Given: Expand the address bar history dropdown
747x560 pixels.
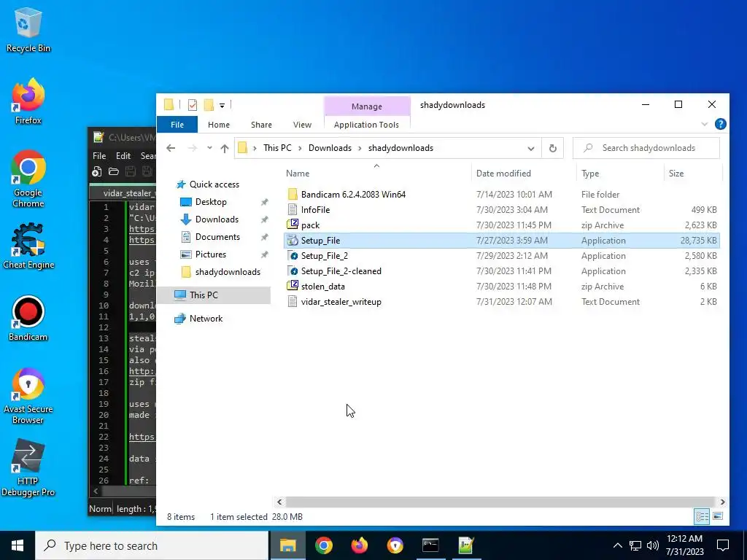Looking at the screenshot, I should tap(531, 148).
